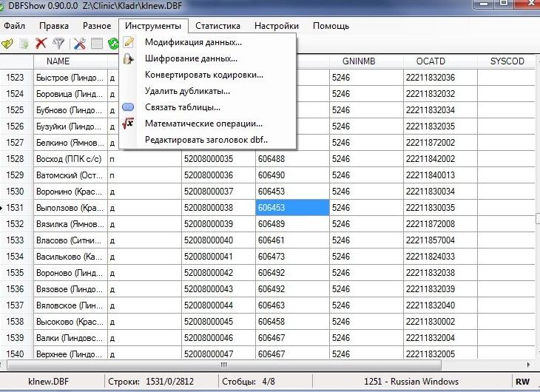The height and width of the screenshot is (392, 540).
Task: Click the lock icon beside Шифрование данных
Action: tap(129, 58)
